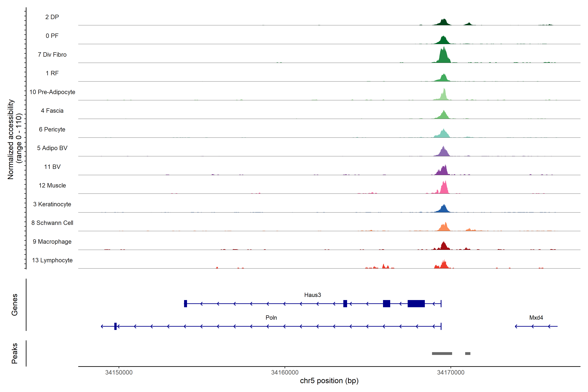Image resolution: width=588 pixels, height=392 pixels.
Task: Click the 2 DP track label
Action: 52,17
